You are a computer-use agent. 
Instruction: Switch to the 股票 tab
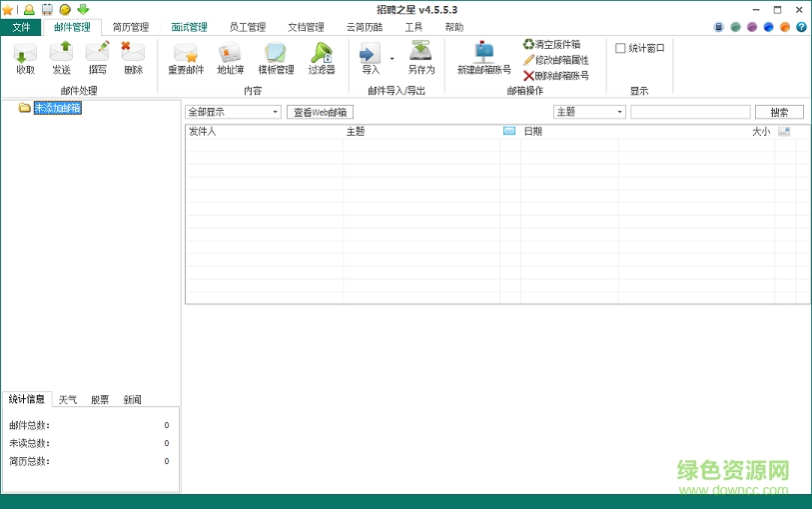(x=100, y=399)
